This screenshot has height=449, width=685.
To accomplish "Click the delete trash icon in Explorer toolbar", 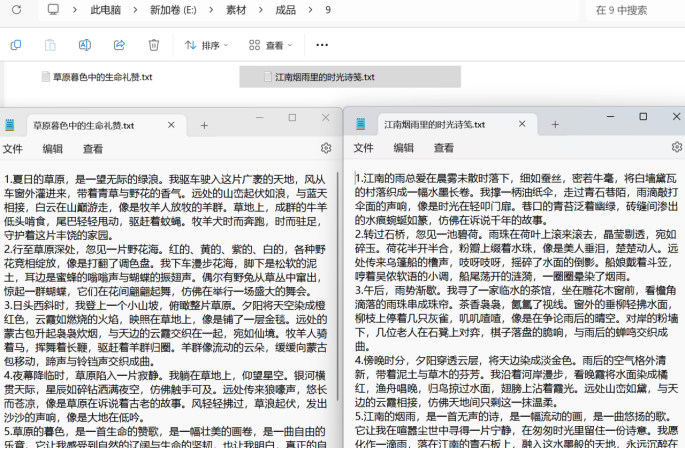I will click(154, 45).
